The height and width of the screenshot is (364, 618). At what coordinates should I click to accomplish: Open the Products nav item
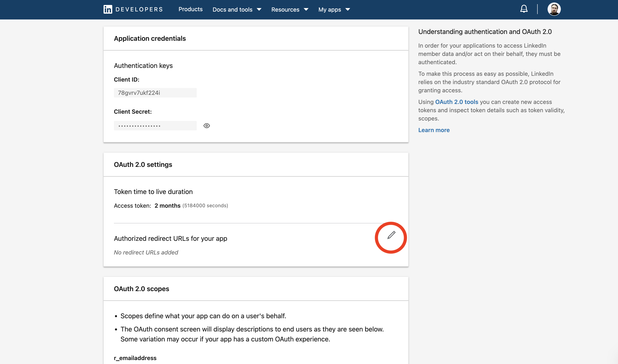(190, 9)
